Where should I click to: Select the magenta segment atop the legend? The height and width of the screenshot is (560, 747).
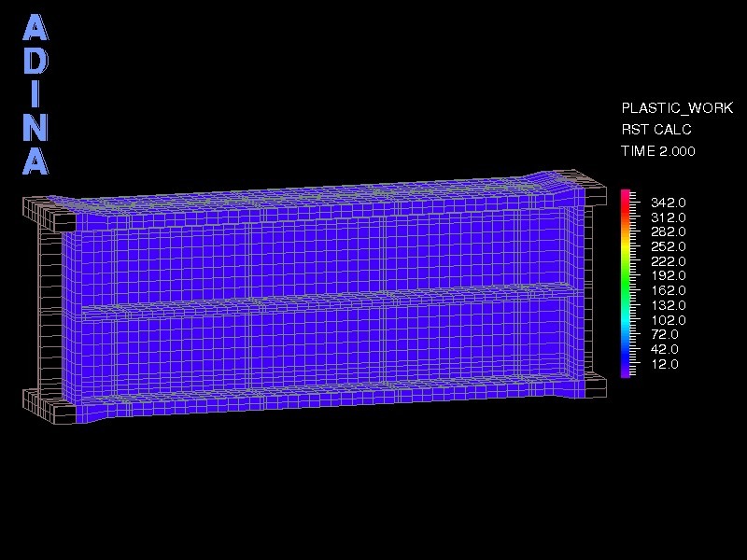pos(624,193)
